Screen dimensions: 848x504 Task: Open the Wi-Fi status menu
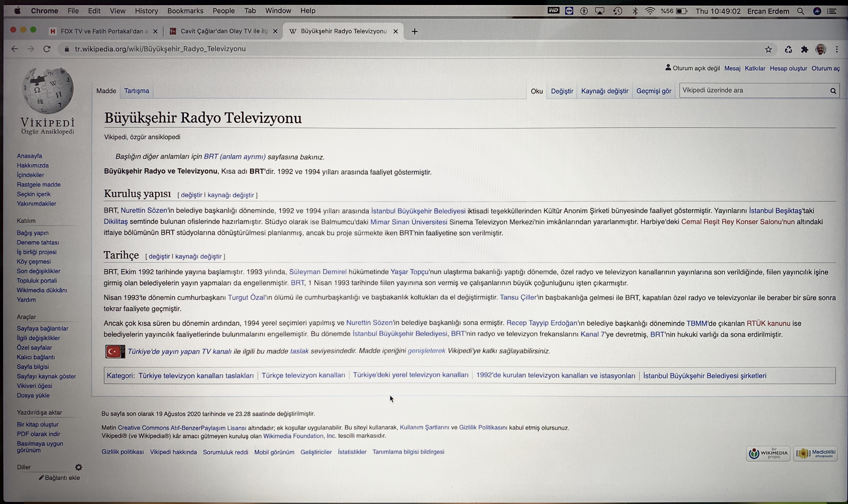(650, 11)
